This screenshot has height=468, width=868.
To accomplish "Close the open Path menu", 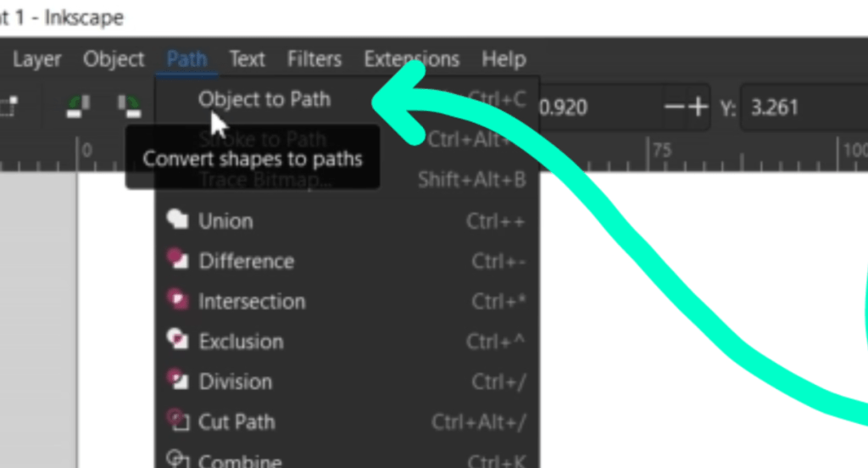I will pos(186,59).
